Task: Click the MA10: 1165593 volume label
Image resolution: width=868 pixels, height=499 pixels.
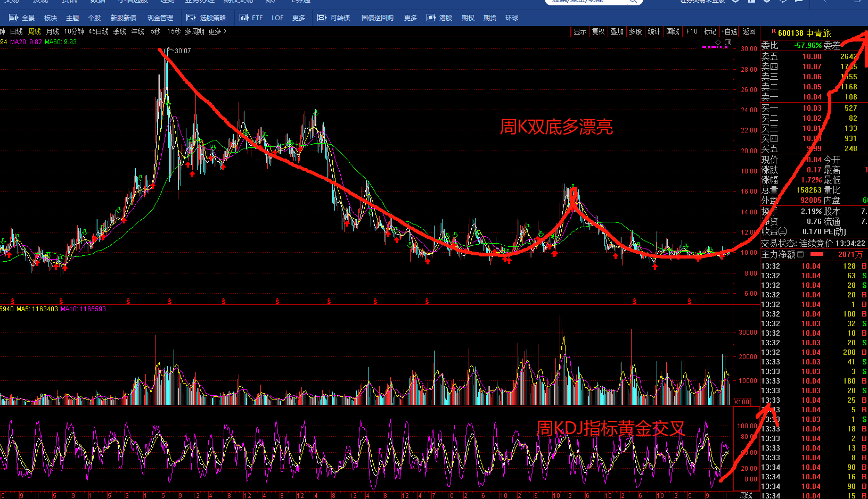Action: click(84, 309)
